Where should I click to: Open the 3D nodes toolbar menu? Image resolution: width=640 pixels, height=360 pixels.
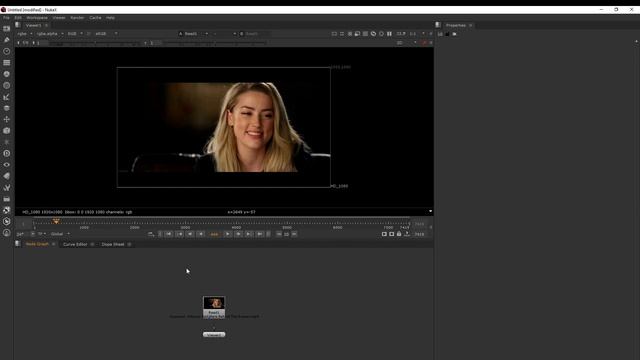(x=7, y=131)
